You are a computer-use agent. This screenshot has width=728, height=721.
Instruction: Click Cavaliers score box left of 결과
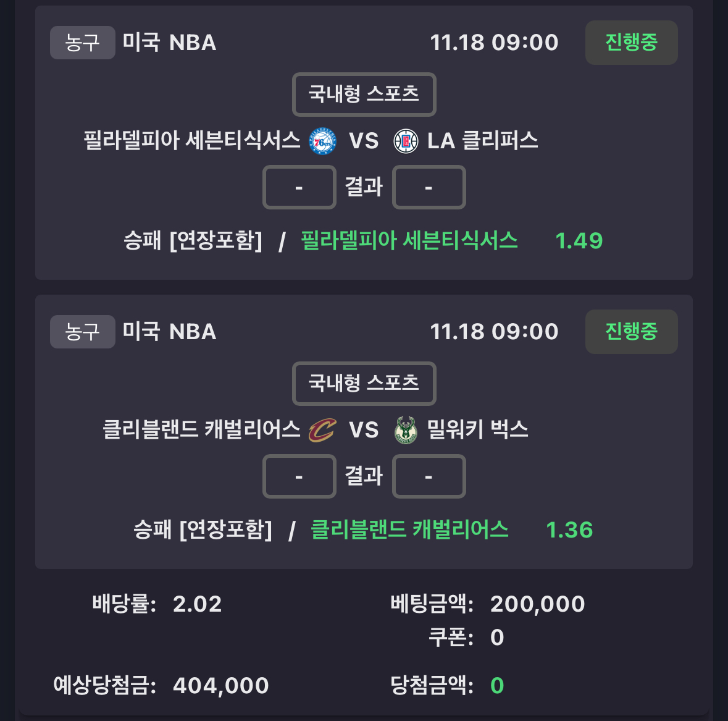click(x=299, y=476)
